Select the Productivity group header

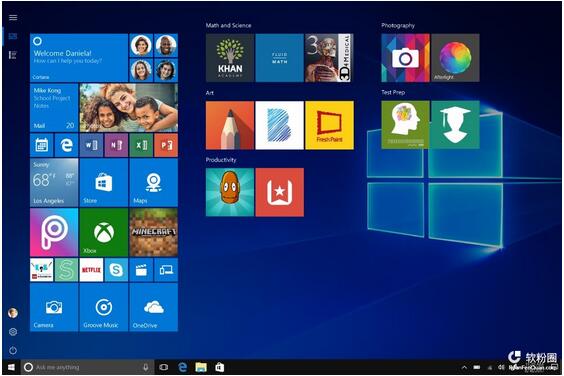[221, 160]
